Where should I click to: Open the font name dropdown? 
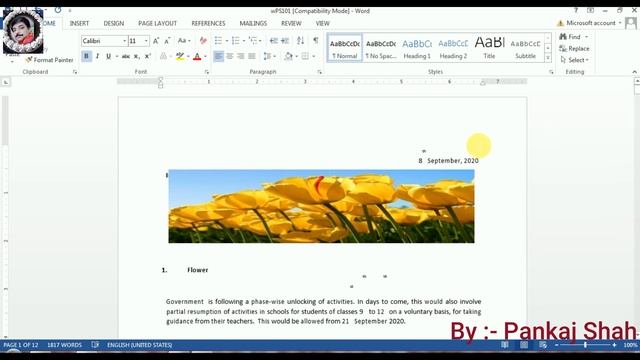click(124, 41)
